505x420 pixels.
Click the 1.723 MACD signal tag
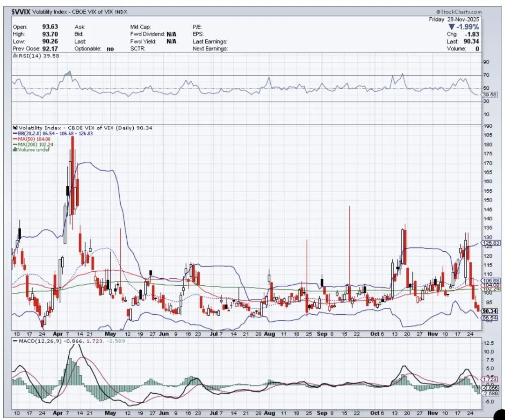(x=490, y=380)
